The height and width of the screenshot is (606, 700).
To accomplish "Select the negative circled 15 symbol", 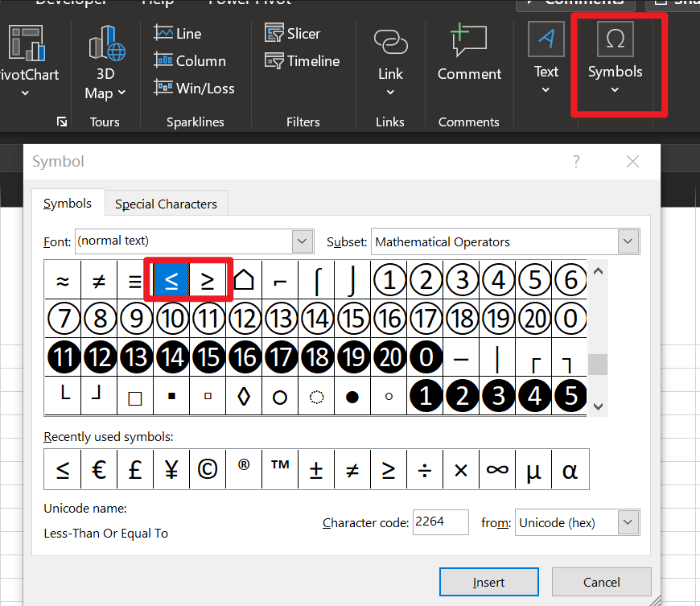I will pos(208,357).
